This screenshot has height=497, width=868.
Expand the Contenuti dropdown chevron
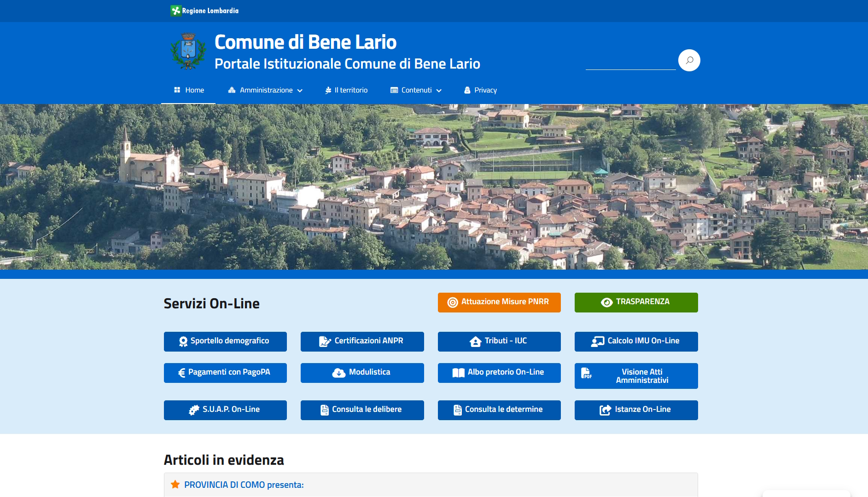tap(439, 91)
